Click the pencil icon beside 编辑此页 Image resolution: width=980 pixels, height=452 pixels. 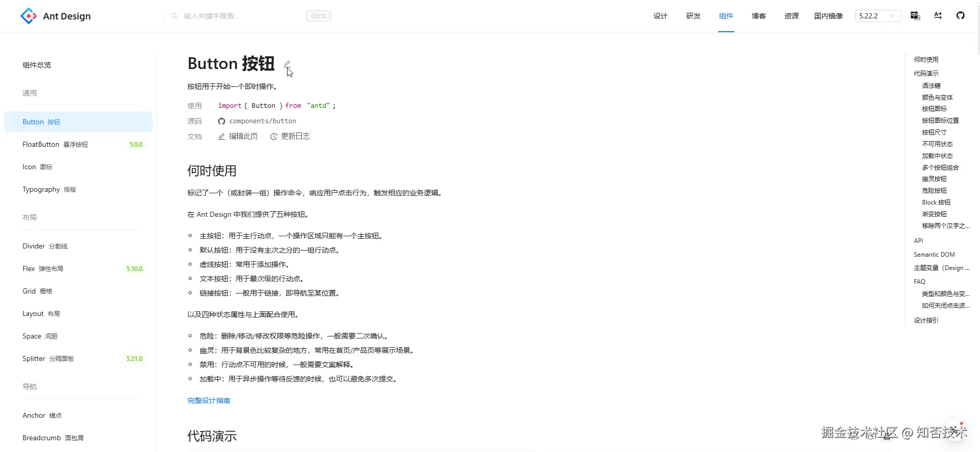222,137
